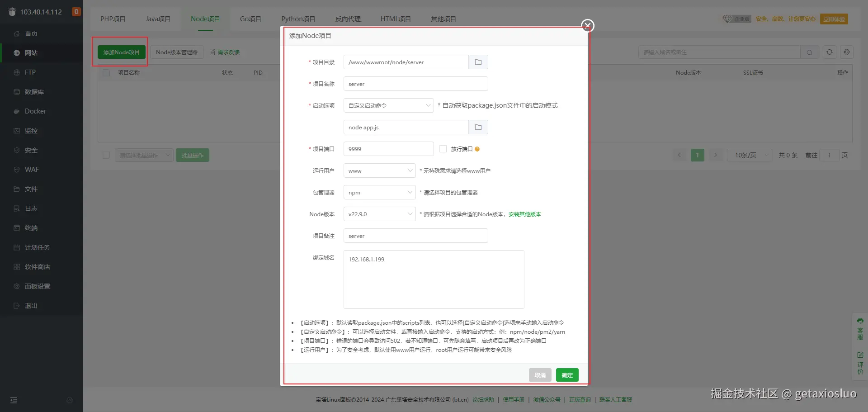
Task: Switch to the 其他项目 tab
Action: pos(443,19)
